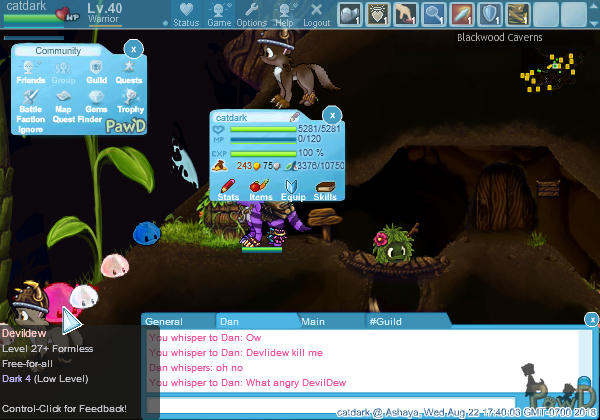Click the health bar in catdark panel
The width and height of the screenshot is (600, 420).
tap(264, 130)
